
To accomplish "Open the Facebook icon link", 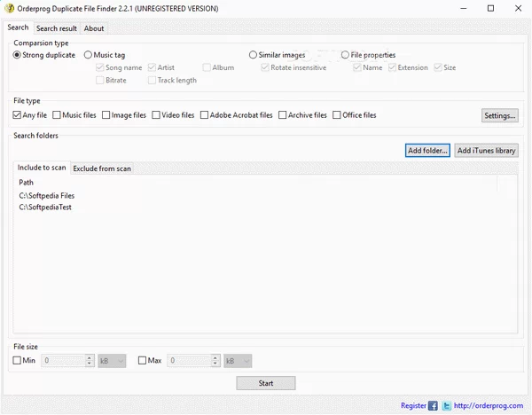I will pos(433,405).
